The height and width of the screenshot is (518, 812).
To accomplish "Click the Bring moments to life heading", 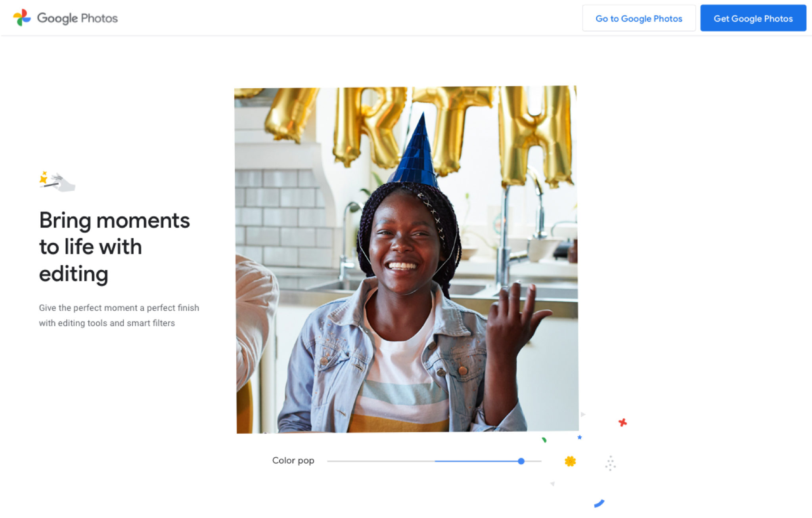I will [x=114, y=247].
